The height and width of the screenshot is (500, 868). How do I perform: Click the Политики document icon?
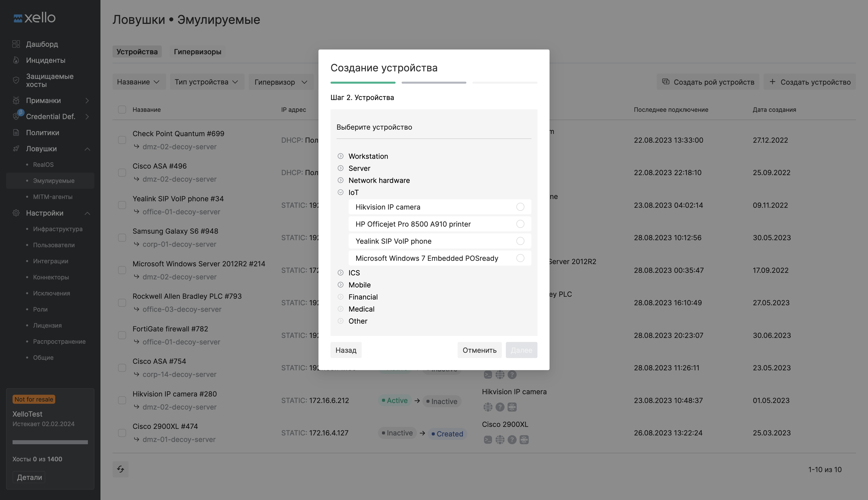tap(16, 133)
